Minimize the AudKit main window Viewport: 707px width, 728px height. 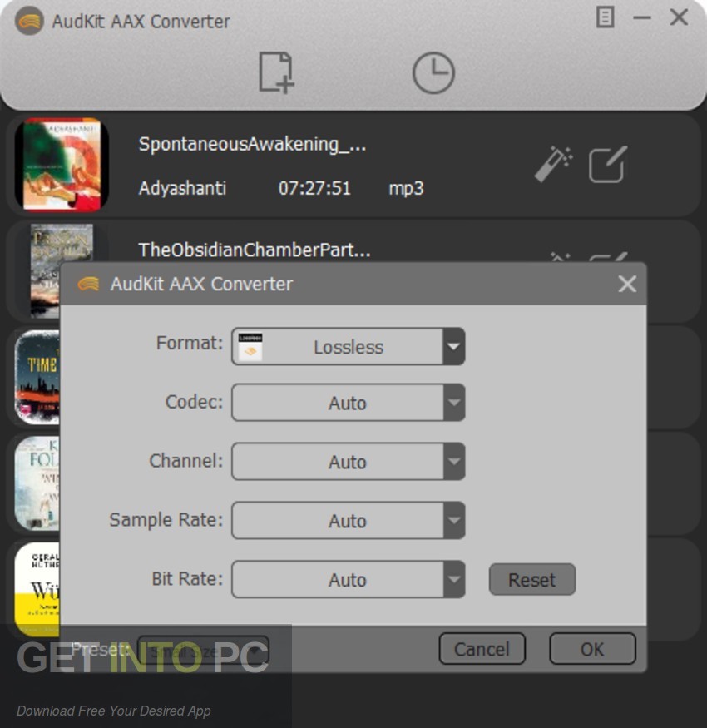click(642, 17)
